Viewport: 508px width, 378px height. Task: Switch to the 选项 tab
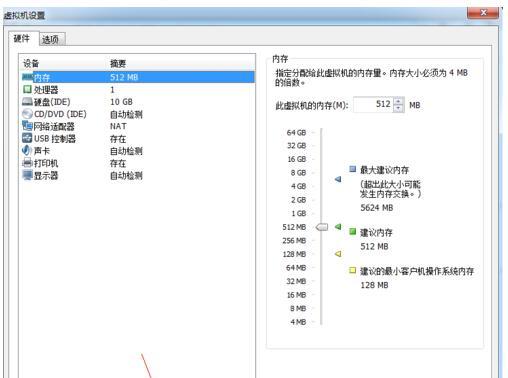(50, 39)
